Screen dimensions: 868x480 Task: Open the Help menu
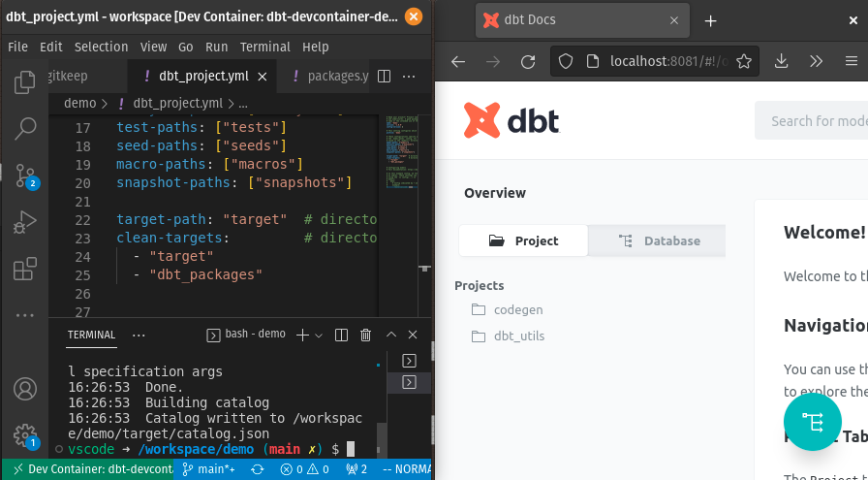(x=316, y=48)
